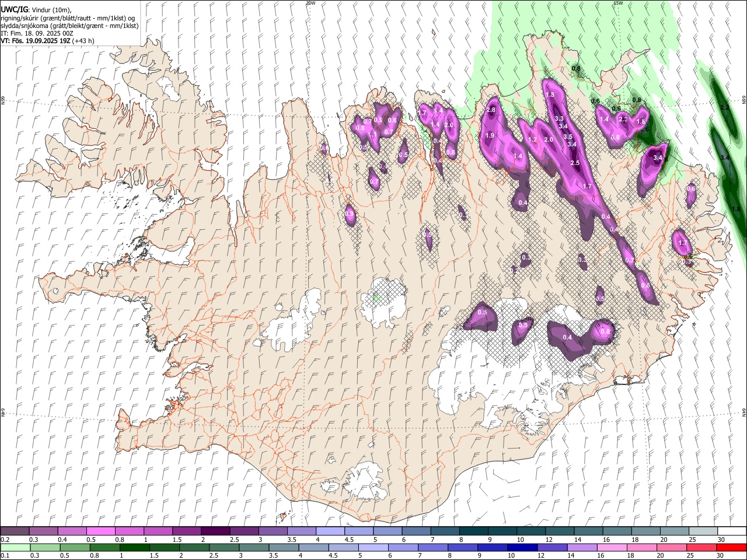747x560 pixels.
Task: Click the UWC/IG title text
Action: (14, 10)
